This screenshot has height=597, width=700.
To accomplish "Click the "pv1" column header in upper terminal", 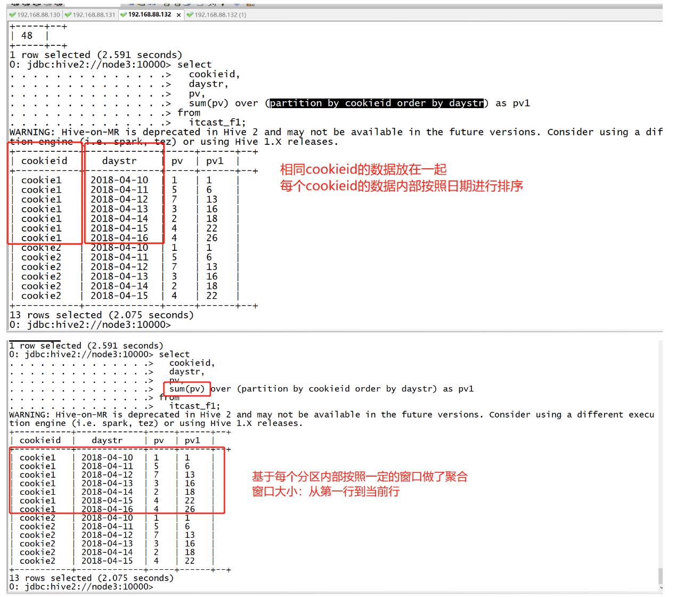I will pyautogui.click(x=215, y=161).
